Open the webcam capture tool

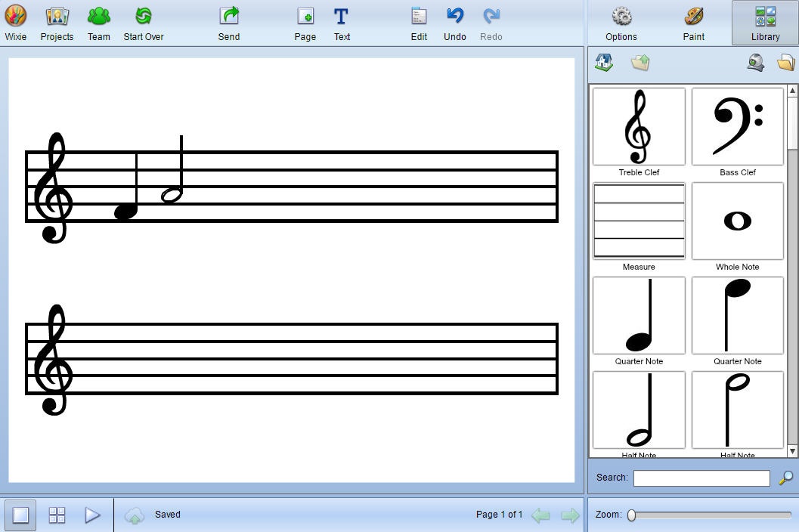click(754, 62)
